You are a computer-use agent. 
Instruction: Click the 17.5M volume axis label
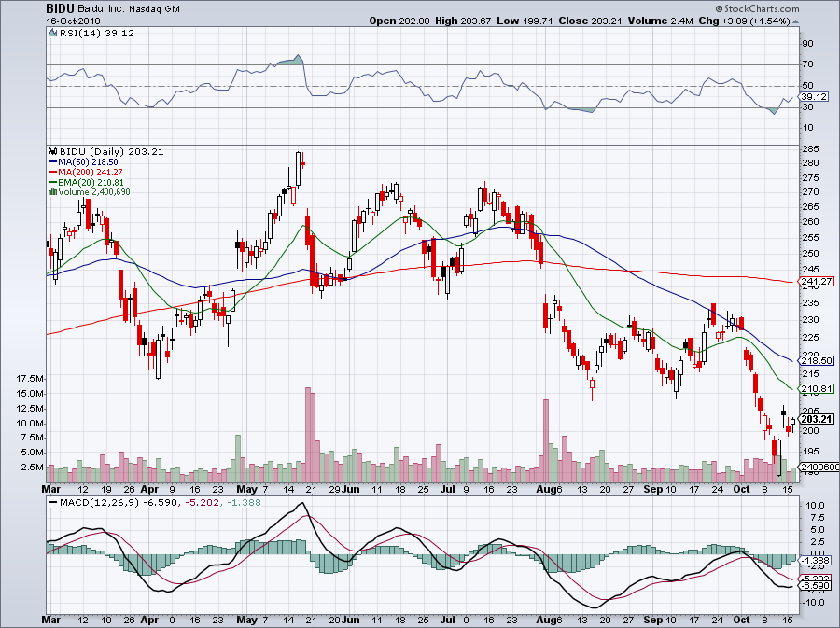[x=30, y=379]
